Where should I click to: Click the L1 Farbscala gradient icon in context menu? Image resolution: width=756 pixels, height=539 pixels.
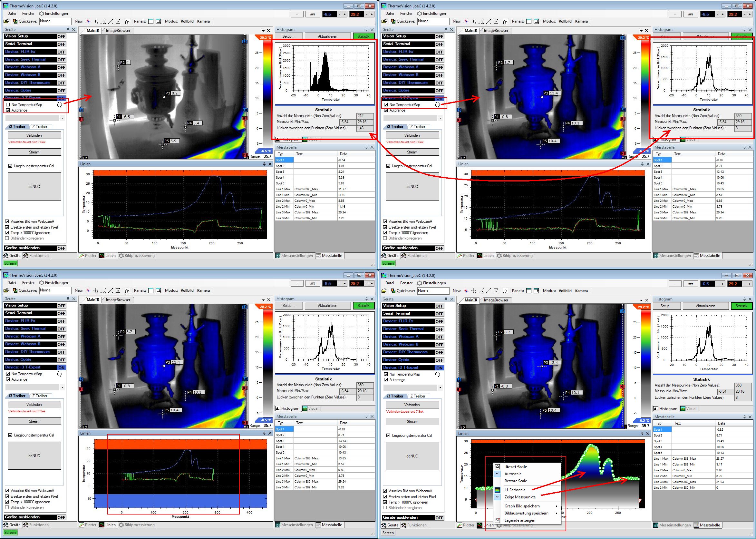click(497, 490)
